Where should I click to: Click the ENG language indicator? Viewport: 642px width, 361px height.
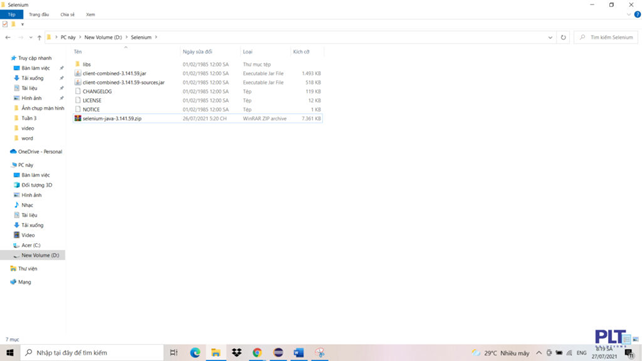(581, 353)
